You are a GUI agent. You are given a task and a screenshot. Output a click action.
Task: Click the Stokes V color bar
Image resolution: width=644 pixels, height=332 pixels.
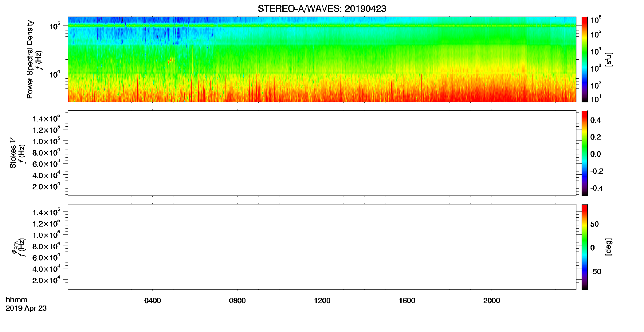click(x=585, y=153)
